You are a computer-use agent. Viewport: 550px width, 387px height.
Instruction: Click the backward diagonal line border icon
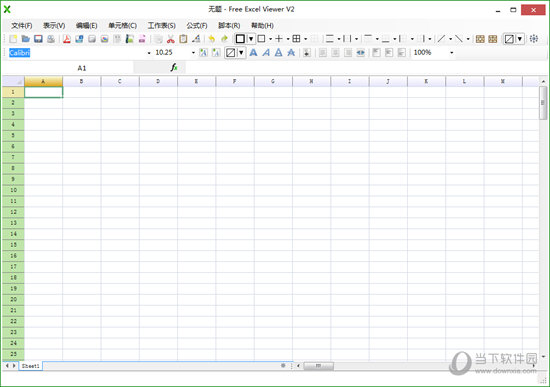pos(459,39)
